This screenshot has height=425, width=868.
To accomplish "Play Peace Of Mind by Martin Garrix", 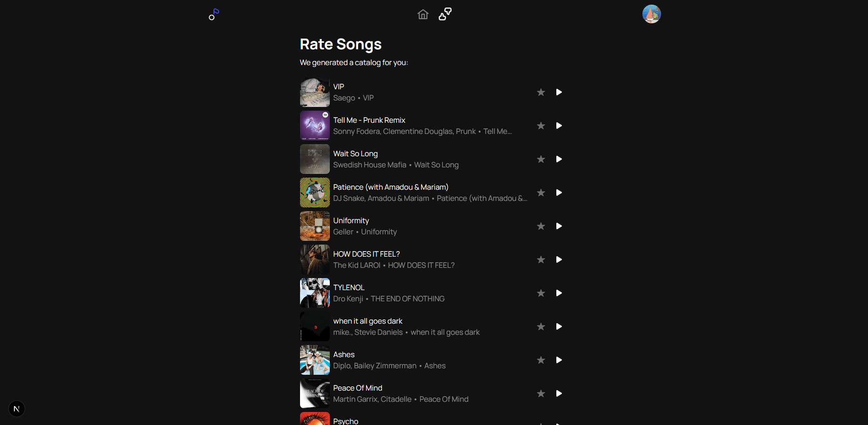I will (x=559, y=393).
